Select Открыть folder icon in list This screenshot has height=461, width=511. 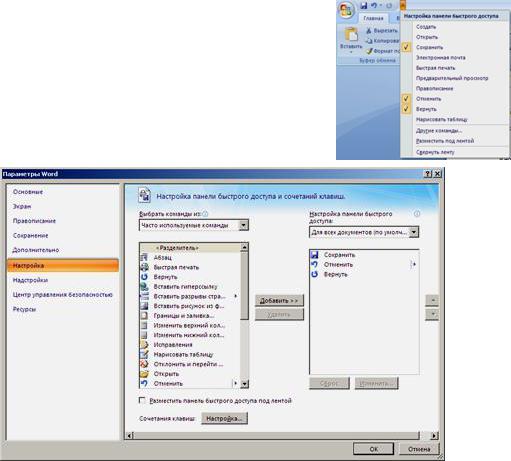coord(144,374)
